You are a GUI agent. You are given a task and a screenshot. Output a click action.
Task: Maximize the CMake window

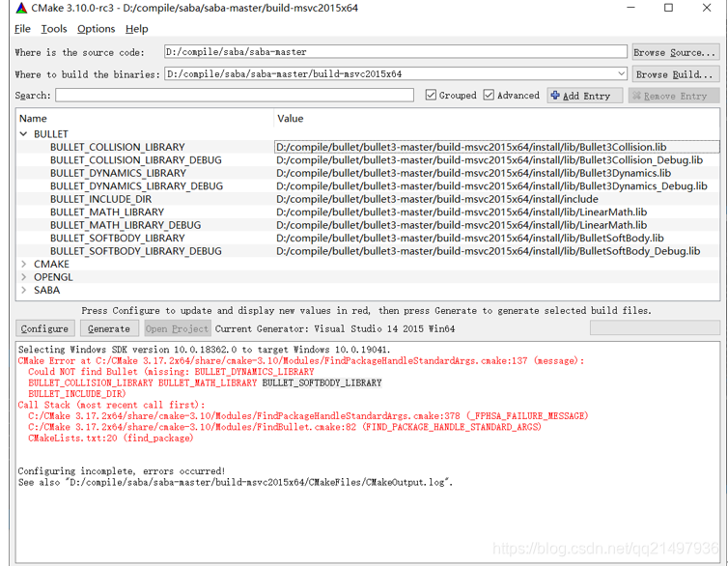point(668,8)
